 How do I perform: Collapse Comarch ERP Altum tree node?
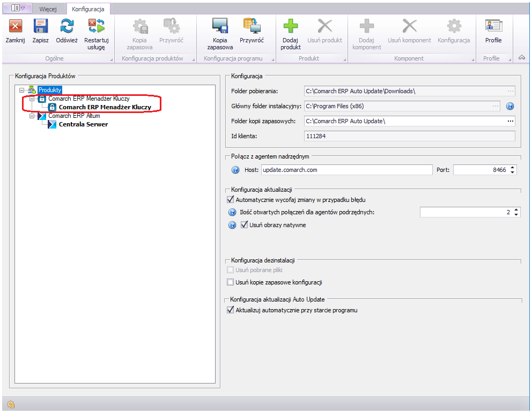(x=33, y=116)
